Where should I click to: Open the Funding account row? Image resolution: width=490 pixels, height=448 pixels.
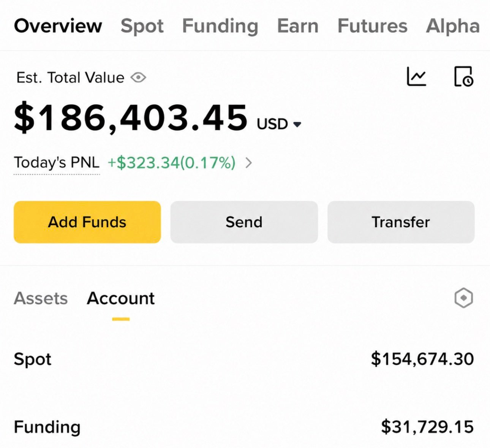pos(244,427)
